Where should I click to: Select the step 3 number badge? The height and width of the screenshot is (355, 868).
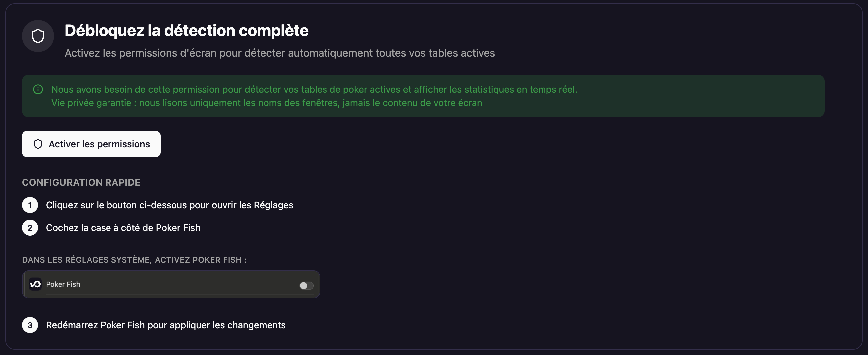pos(30,325)
